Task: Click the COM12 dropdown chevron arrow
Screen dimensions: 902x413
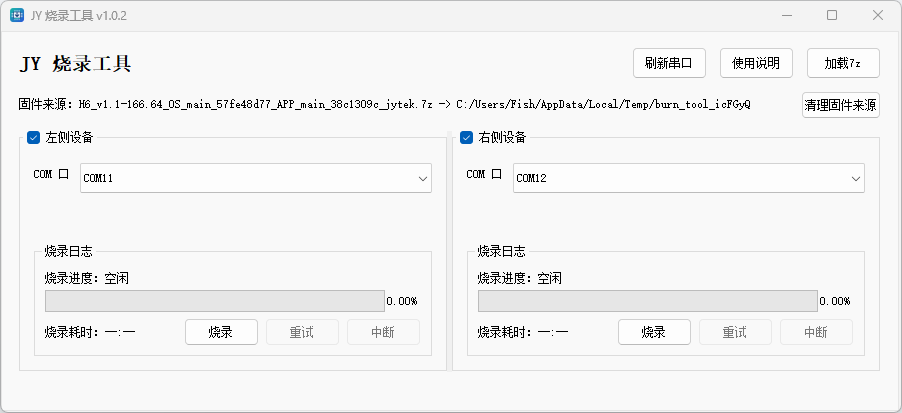Action: click(855, 179)
